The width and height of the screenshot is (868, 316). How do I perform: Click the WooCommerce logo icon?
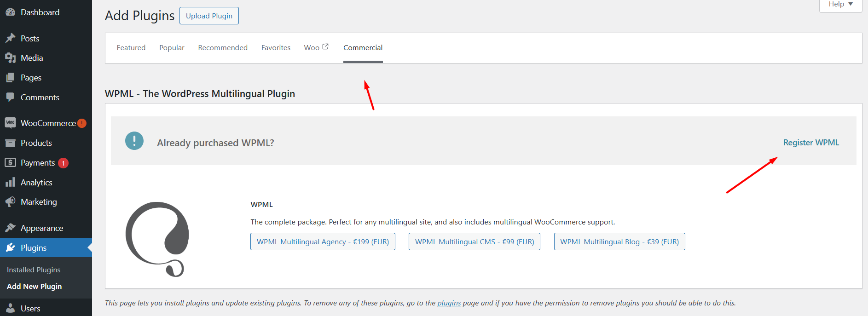10,123
